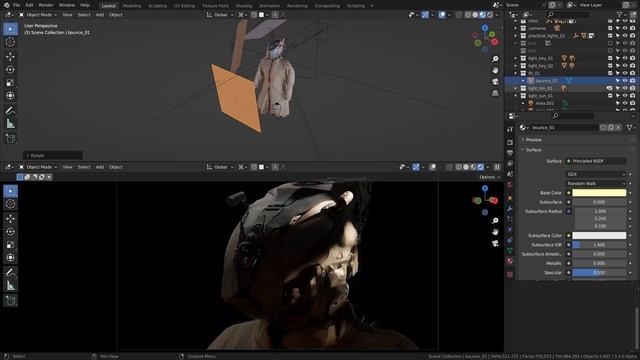Select the Move tool in the upper viewport
This screenshot has width=640, height=360.
[10, 57]
